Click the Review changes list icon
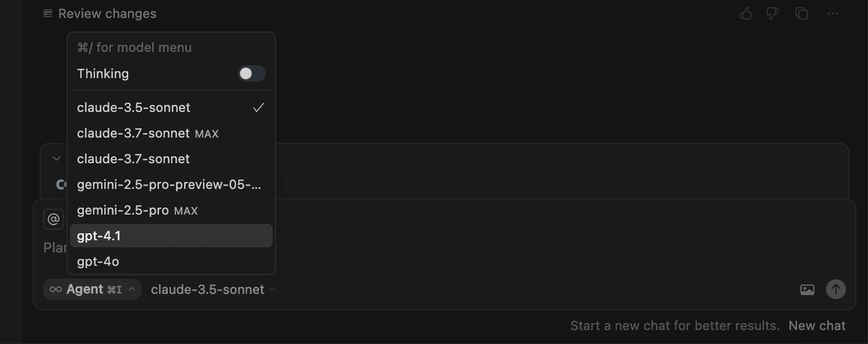Image resolution: width=868 pixels, height=344 pixels. click(x=48, y=14)
